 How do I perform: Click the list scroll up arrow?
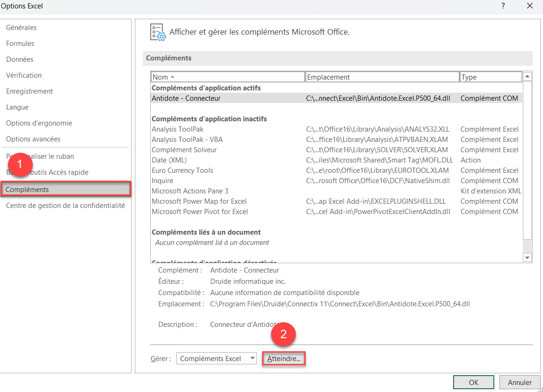(527, 76)
